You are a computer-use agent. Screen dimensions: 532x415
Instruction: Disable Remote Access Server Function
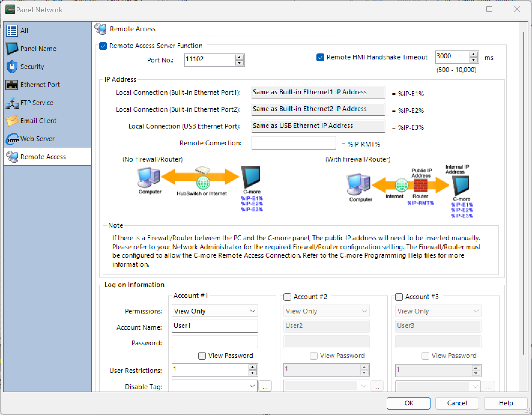tap(103, 46)
